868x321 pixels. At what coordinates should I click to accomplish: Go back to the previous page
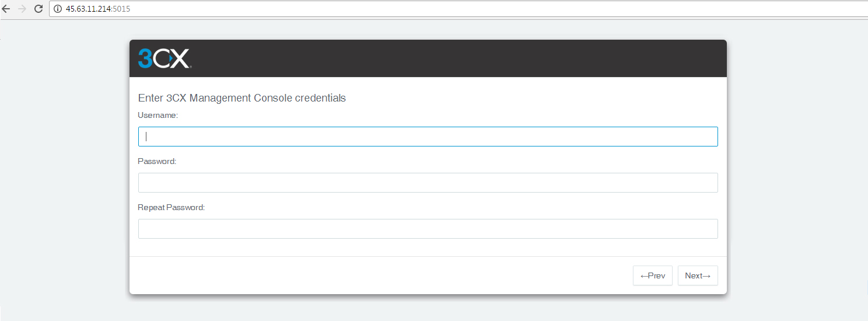coord(6,9)
